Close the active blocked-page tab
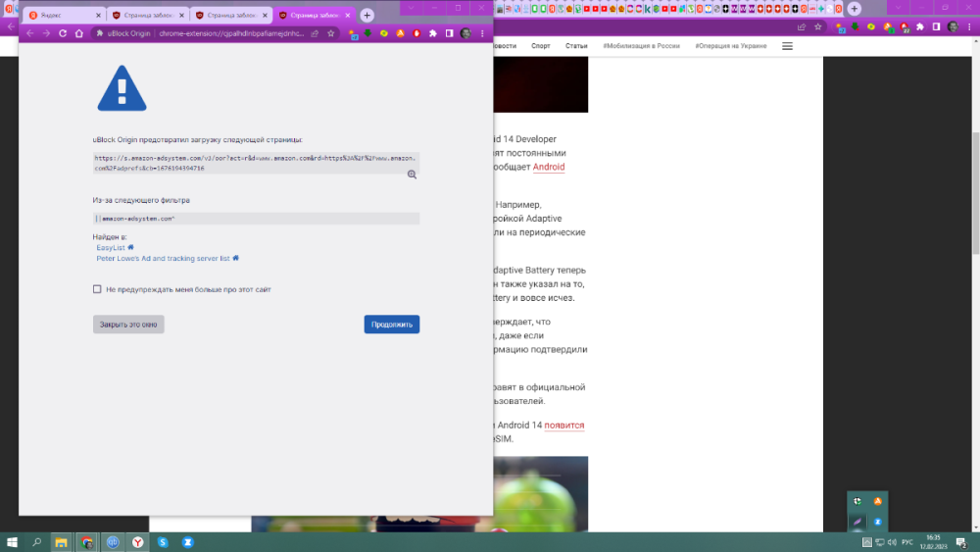The width and height of the screenshot is (980, 552). tap(348, 15)
